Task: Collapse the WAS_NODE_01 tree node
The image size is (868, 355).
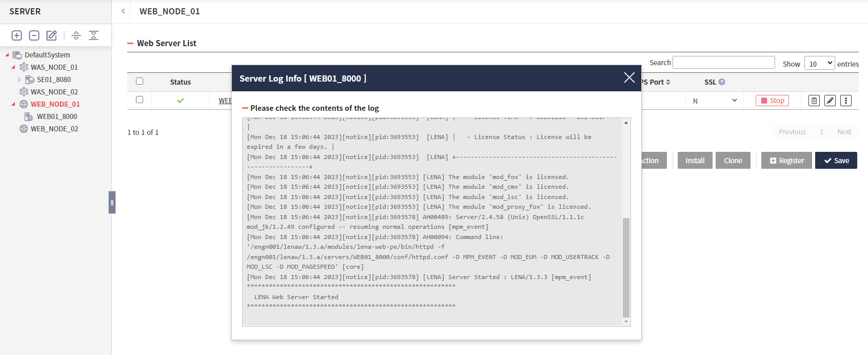Action: coord(13,67)
